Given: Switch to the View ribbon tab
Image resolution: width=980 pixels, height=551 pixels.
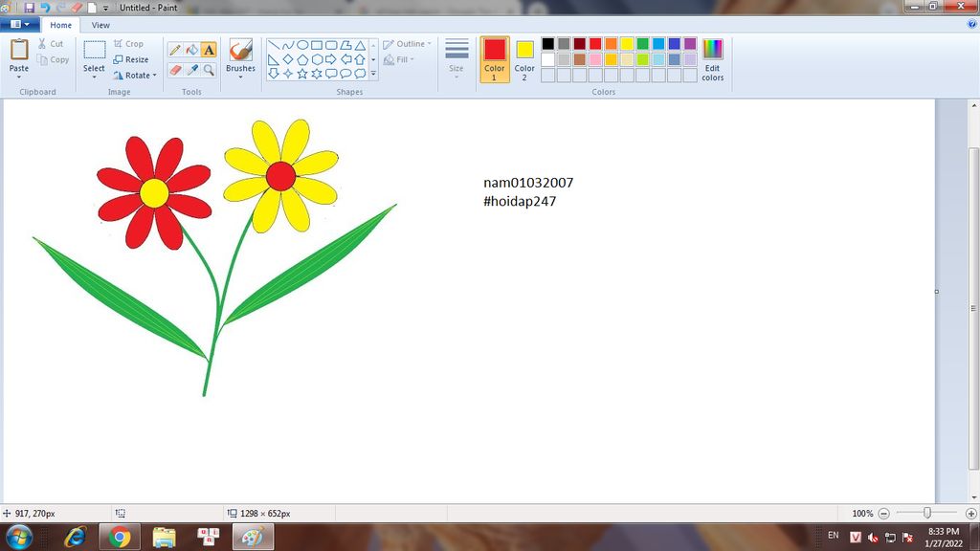Looking at the screenshot, I should (x=100, y=25).
